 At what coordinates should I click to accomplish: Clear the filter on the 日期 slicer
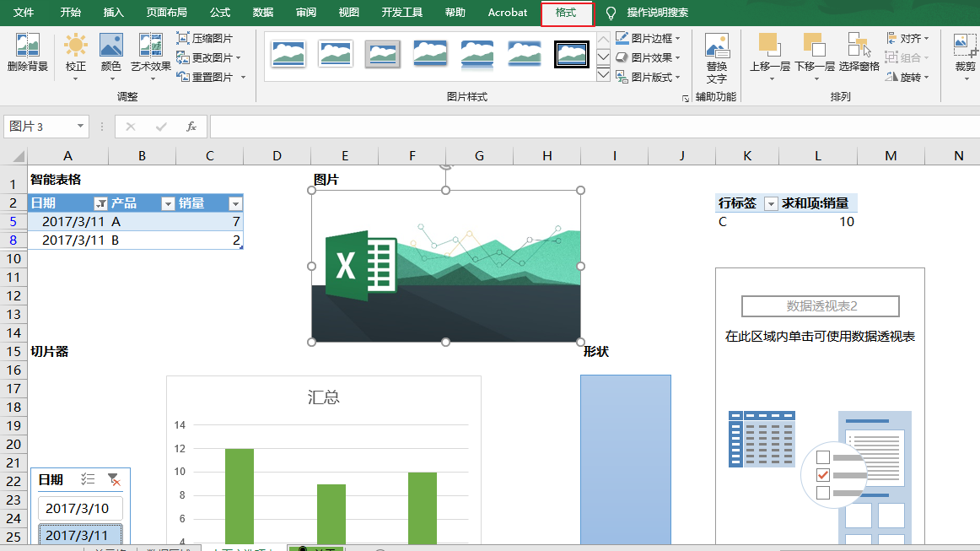(x=114, y=479)
